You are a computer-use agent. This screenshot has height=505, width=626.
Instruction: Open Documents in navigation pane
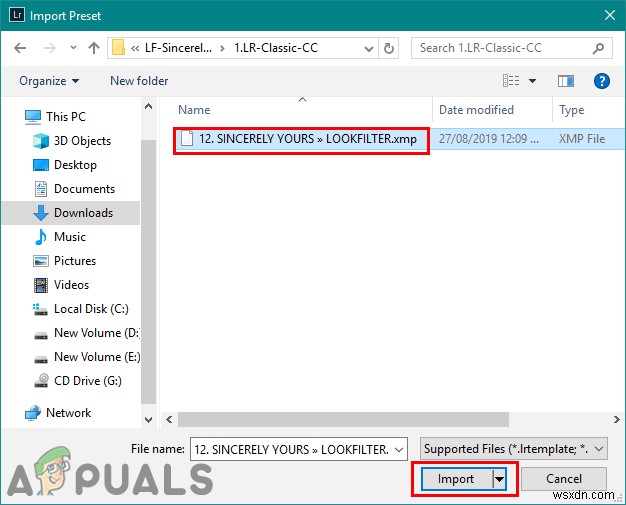[75, 189]
